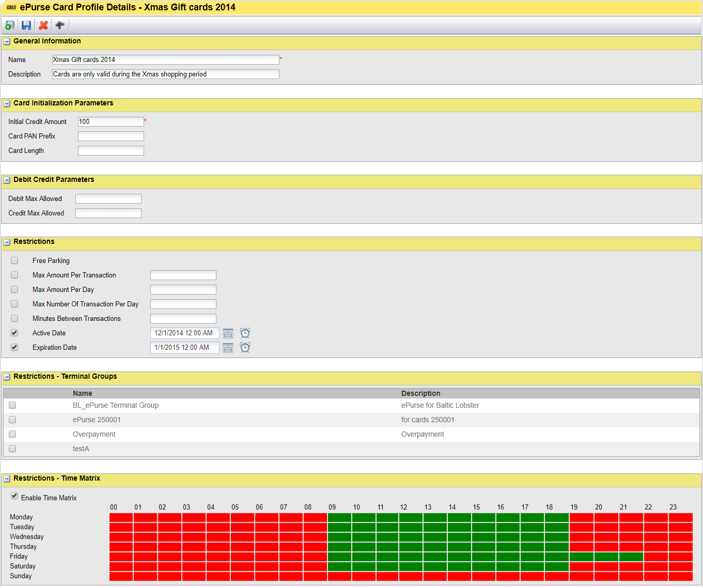Screen dimensions: 703x588
Task: Toggle Friday hour 21 green cell
Action: click(631, 556)
